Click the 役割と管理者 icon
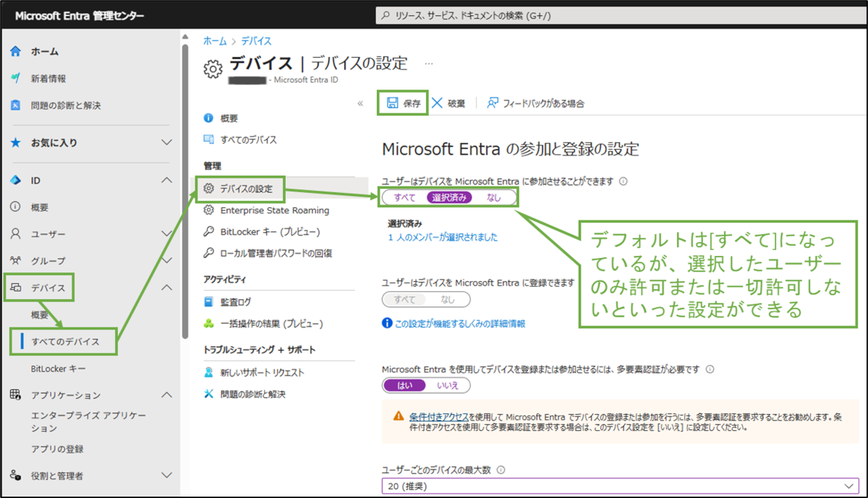The image size is (868, 498). [15, 476]
